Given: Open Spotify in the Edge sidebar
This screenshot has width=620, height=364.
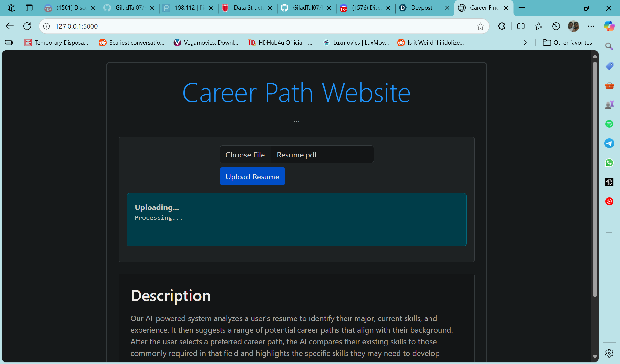Looking at the screenshot, I should click(x=609, y=124).
